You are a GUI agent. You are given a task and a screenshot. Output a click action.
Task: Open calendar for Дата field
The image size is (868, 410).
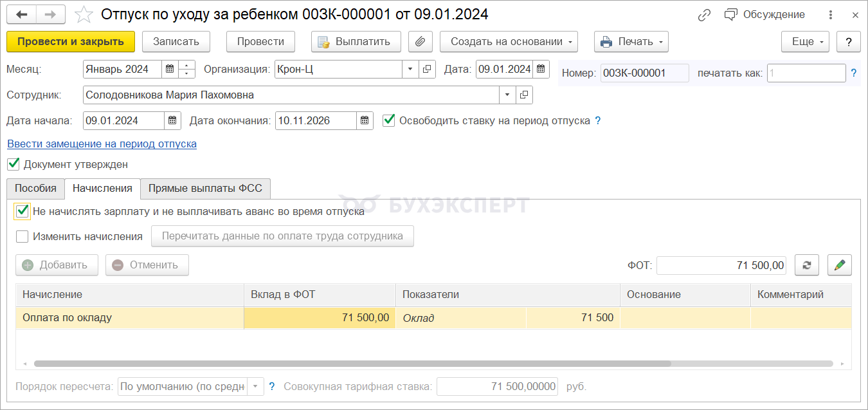tap(541, 70)
